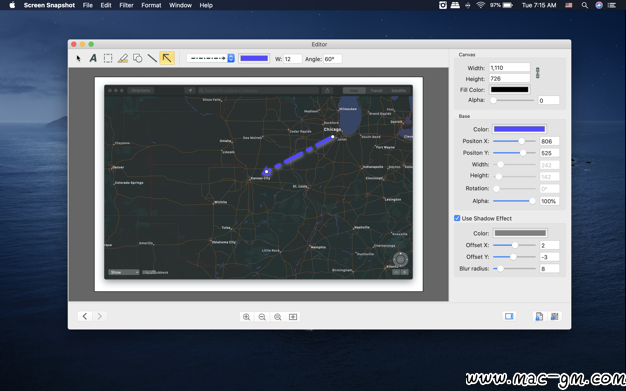
Task: Open the canvas Fill Color swatch
Action: pyautogui.click(x=510, y=89)
